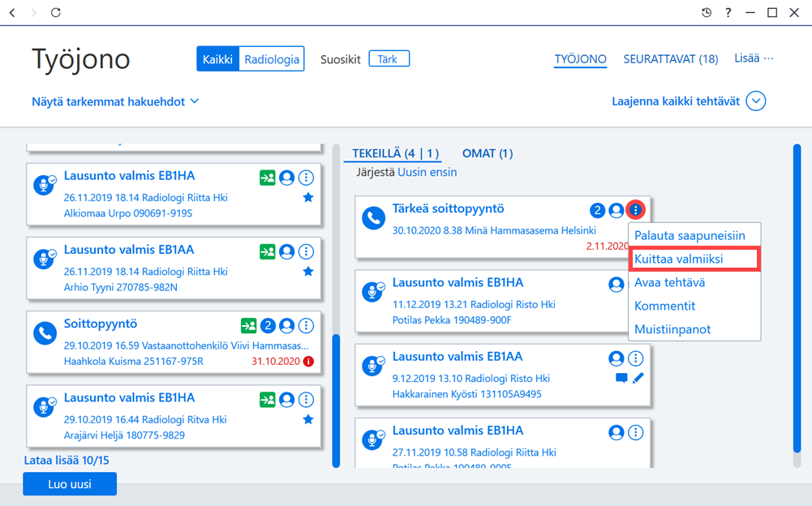Click pencil notes icon on Hakkarainen Kyösti card

[x=638, y=378]
